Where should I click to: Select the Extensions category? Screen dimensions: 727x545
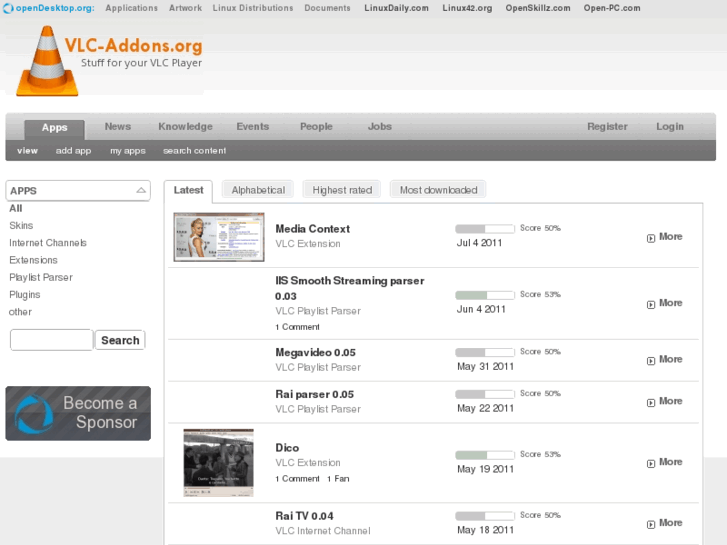coord(33,260)
